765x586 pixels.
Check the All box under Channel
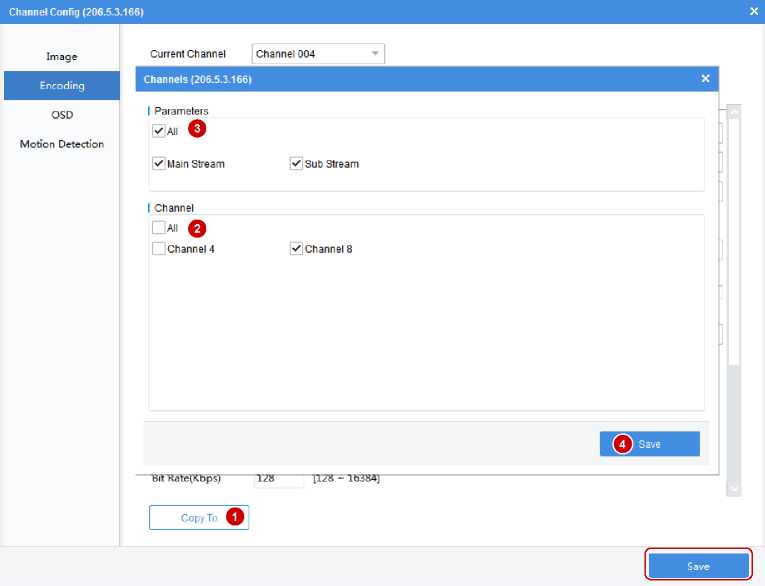click(x=159, y=228)
